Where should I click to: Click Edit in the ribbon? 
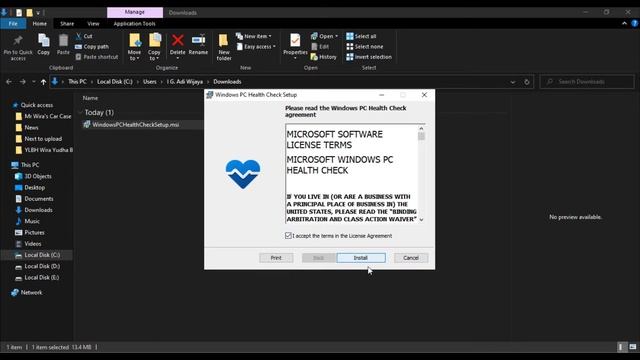coord(320,47)
